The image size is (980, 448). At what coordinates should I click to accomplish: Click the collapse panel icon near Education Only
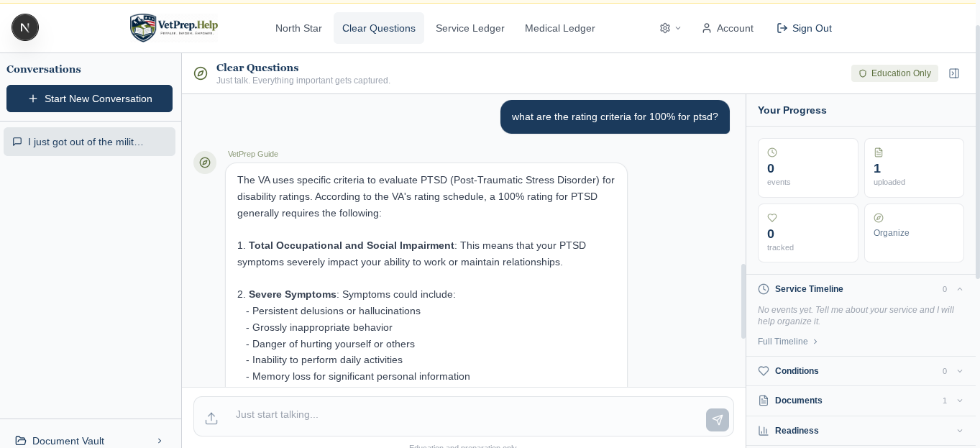click(954, 73)
